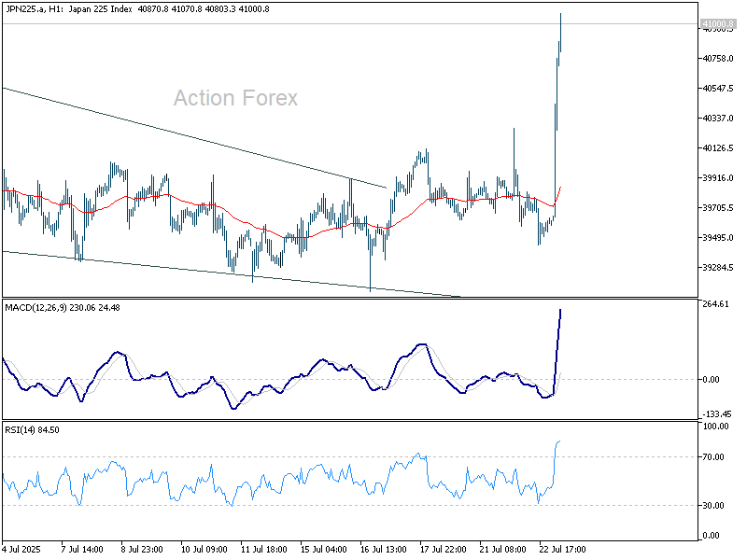Click price axis value 39916.0
The height and width of the screenshot is (560, 747).
718,178
